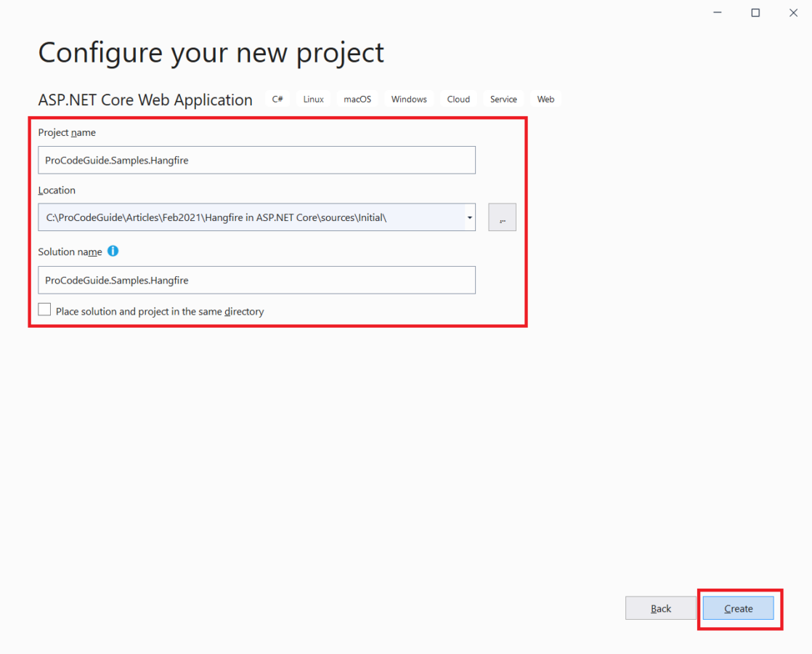Focus the Solution name text box
The width and height of the screenshot is (812, 654).
(256, 280)
